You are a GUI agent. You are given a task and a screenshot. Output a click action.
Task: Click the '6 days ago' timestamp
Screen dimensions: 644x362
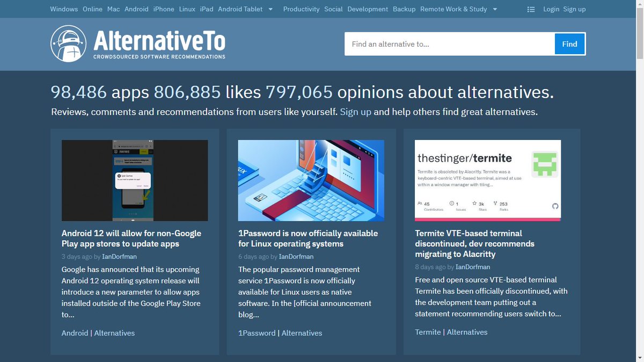[x=254, y=256]
